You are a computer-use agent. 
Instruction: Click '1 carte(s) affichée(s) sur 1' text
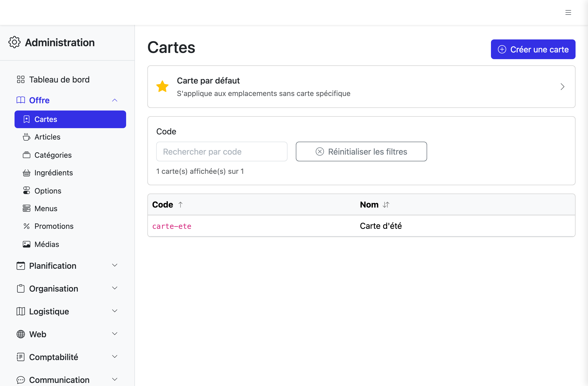[200, 171]
